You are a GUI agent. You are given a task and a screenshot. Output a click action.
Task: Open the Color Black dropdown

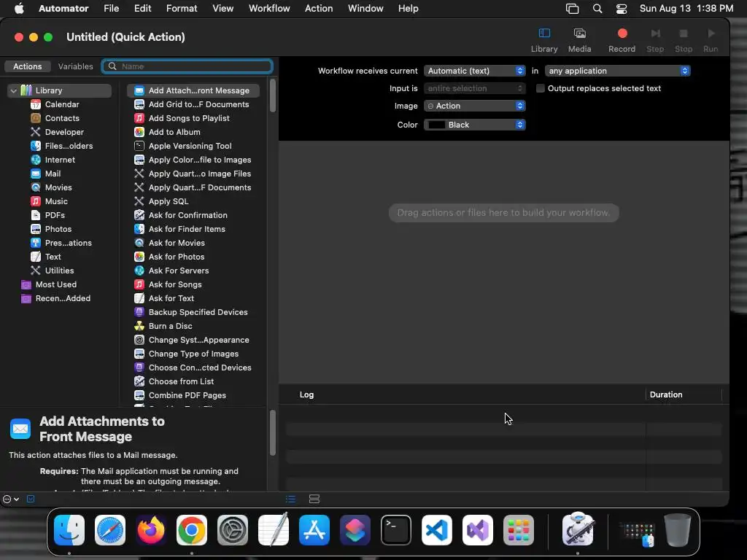coord(474,124)
